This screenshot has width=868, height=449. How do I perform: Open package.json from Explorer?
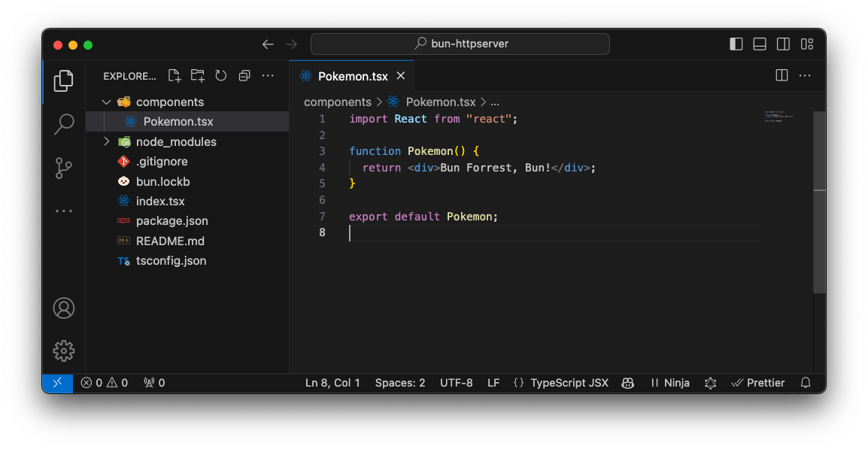pos(187,221)
